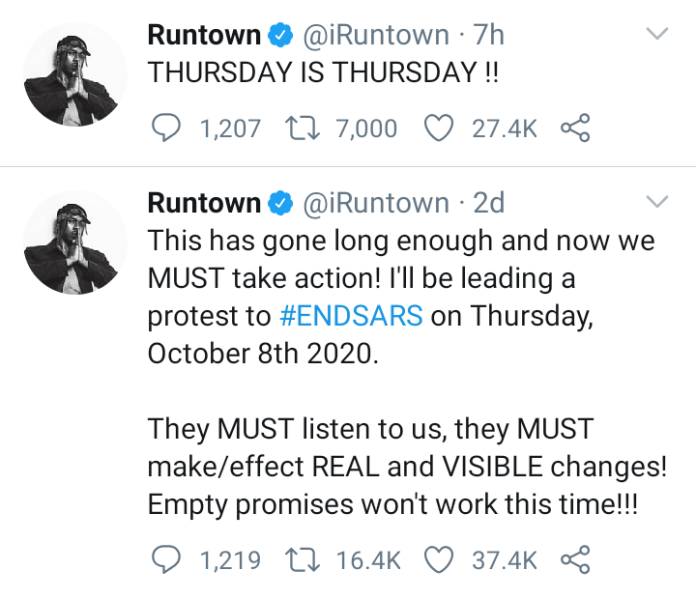The height and width of the screenshot is (599, 696).
Task: Open the 2d timestamp on second tweet
Action: click(489, 203)
